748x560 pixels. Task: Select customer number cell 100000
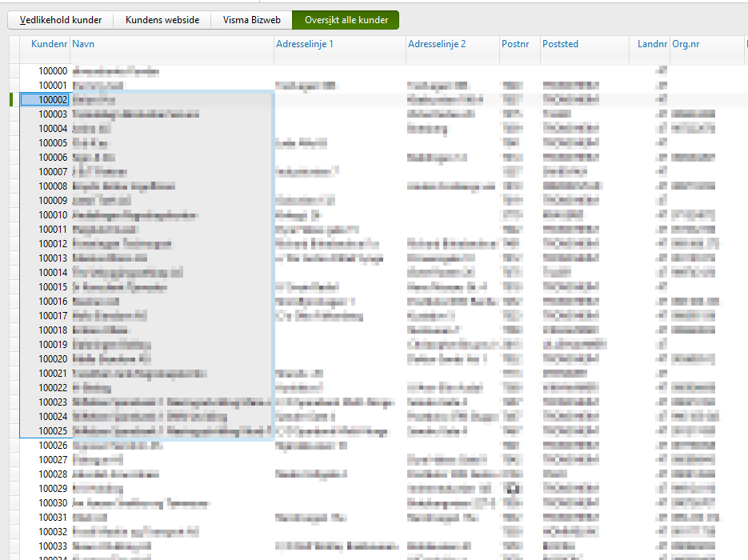coord(52,71)
